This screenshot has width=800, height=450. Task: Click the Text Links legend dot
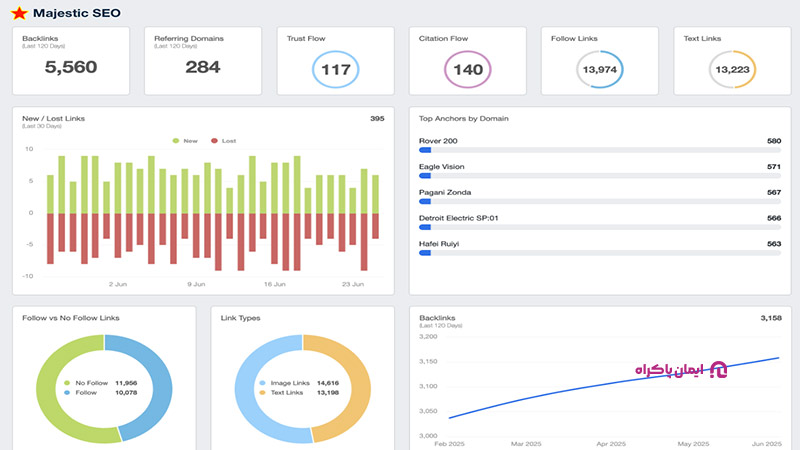(262, 392)
